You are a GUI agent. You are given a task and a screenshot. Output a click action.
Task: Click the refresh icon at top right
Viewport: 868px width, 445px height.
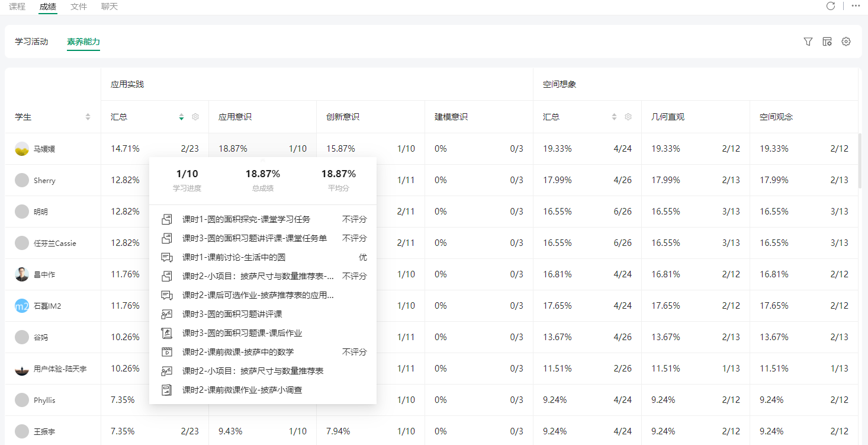pyautogui.click(x=831, y=6)
